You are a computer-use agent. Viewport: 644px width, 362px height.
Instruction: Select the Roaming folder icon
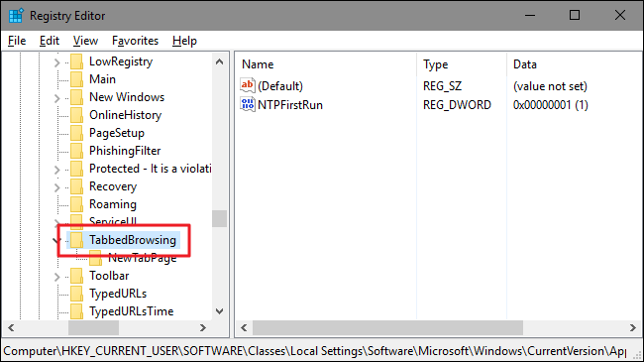tap(76, 204)
